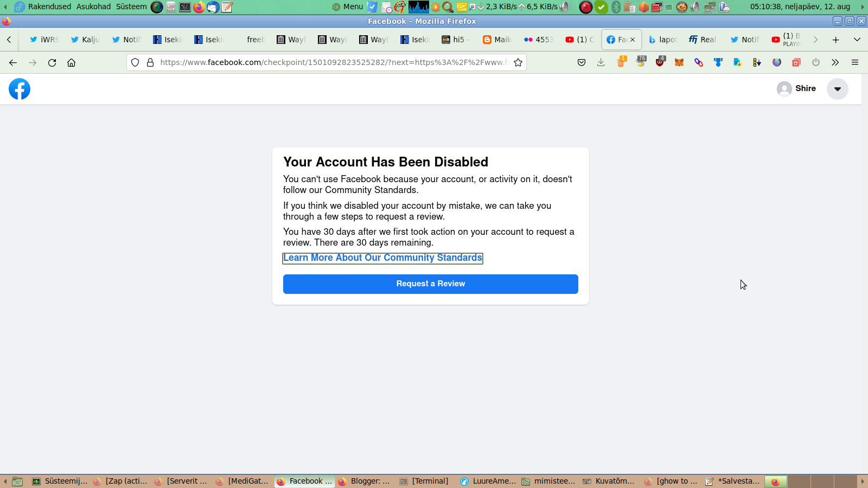Image resolution: width=868 pixels, height=488 pixels.
Task: Launch the text editor notepad panel icon
Action: pos(227,7)
